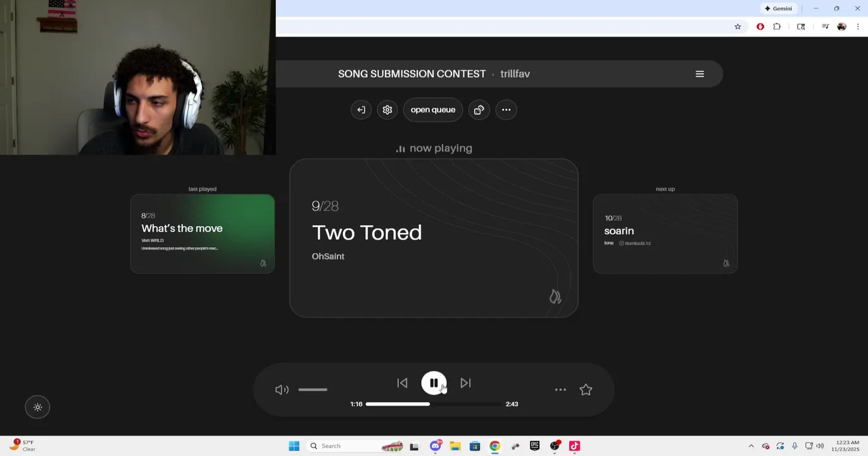Click the total time 2:43
Viewport: 868px width, 456px height.
pyautogui.click(x=512, y=404)
